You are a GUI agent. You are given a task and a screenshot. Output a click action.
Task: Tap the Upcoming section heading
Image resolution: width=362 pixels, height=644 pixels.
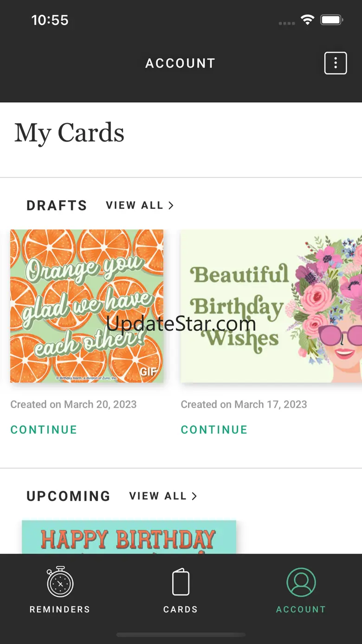pos(68,496)
